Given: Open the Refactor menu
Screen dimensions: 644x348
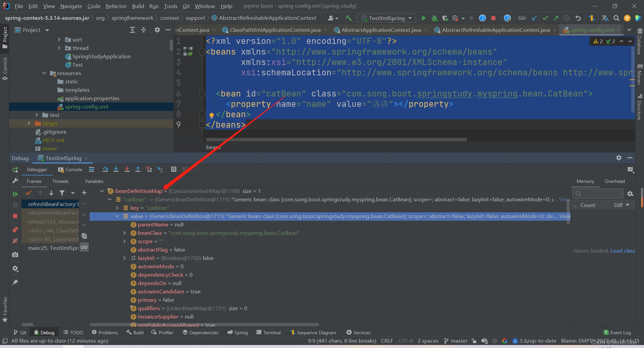Looking at the screenshot, I should (116, 6).
